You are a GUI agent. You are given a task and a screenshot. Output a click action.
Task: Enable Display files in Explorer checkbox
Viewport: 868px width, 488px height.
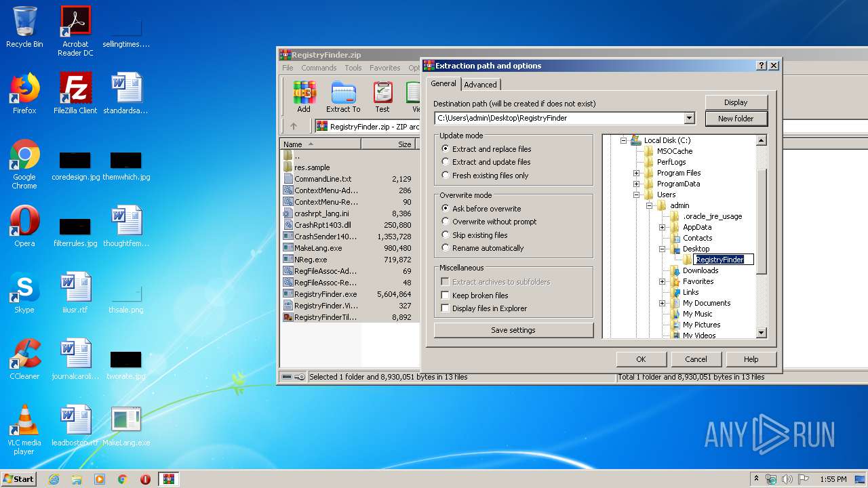tap(446, 308)
